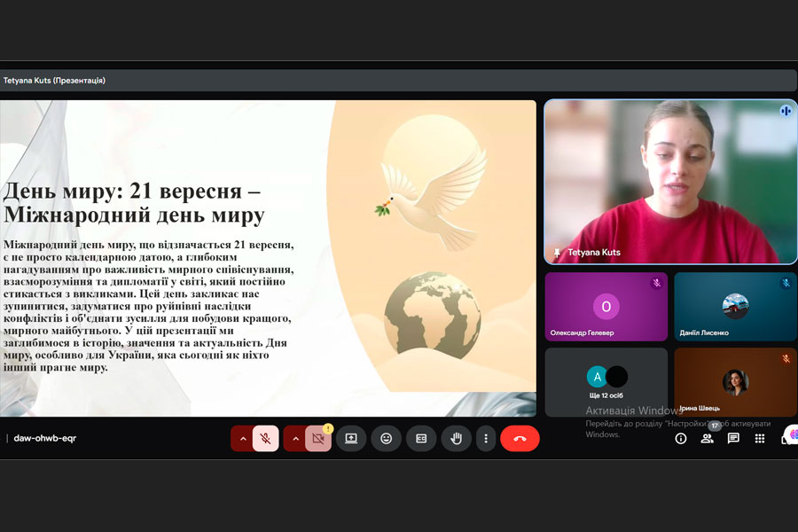Raise your hand in the meeting
798x532 pixels.
click(x=456, y=438)
